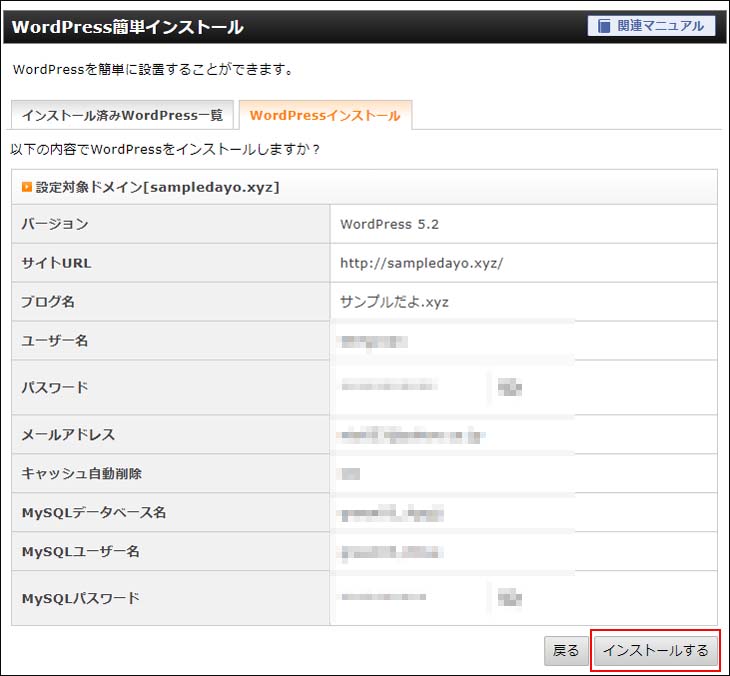Click the MySQLユーザー名 row label
The image size is (730, 676).
tap(81, 552)
